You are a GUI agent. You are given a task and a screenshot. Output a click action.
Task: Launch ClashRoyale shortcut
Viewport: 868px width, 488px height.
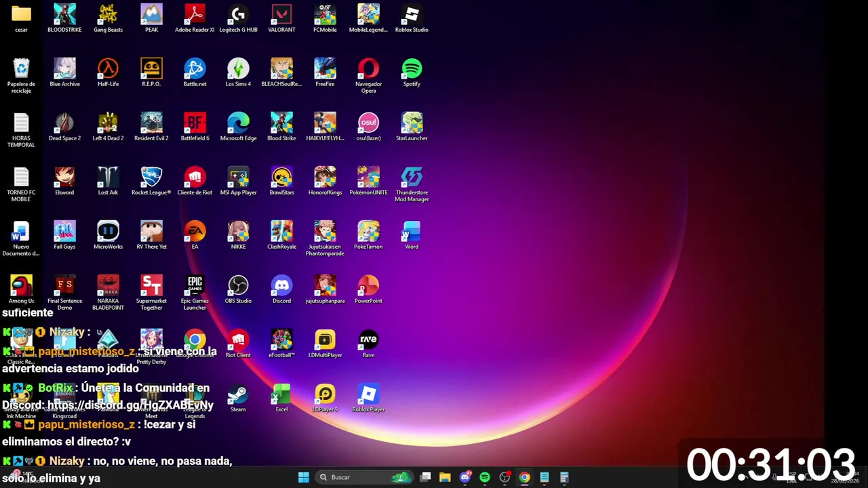(x=281, y=235)
